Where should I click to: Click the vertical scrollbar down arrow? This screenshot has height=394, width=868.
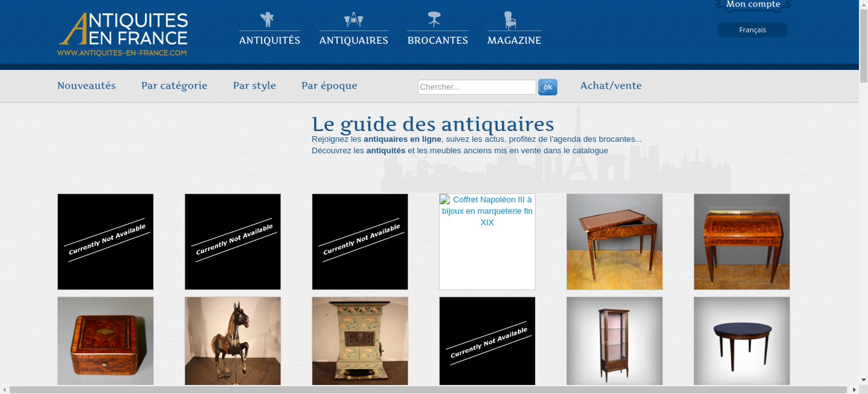(x=863, y=380)
